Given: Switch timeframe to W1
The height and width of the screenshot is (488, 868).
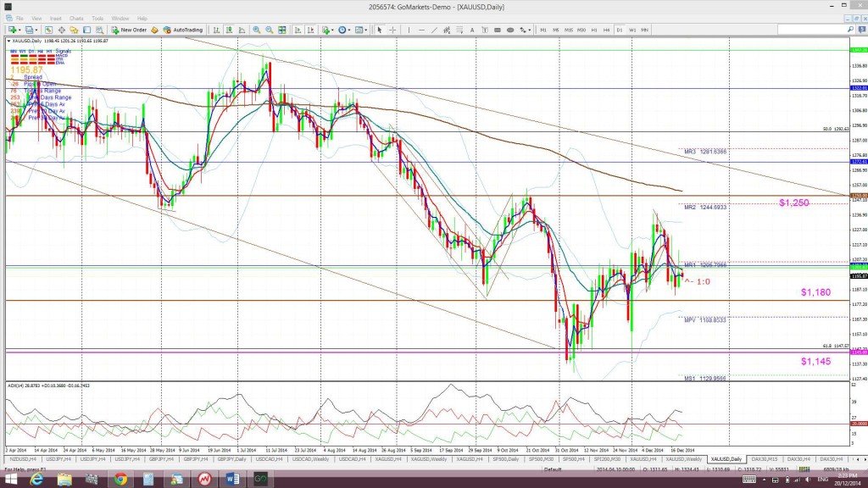Looking at the screenshot, I should 632,30.
